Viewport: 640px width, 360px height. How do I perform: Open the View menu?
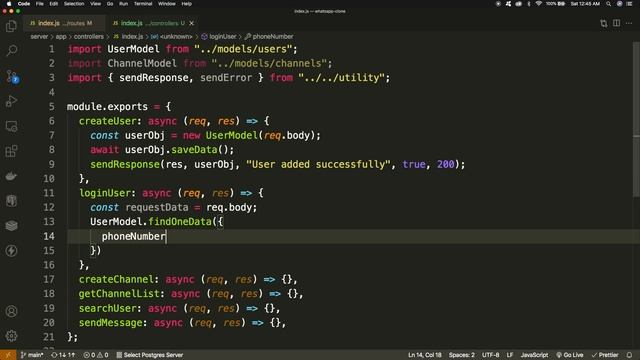[x=96, y=4]
